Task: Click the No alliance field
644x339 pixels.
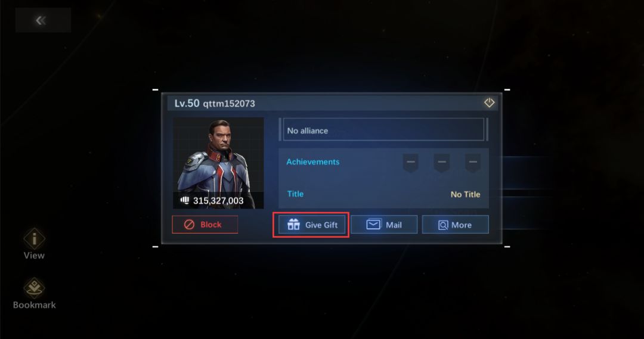Action: [383, 130]
